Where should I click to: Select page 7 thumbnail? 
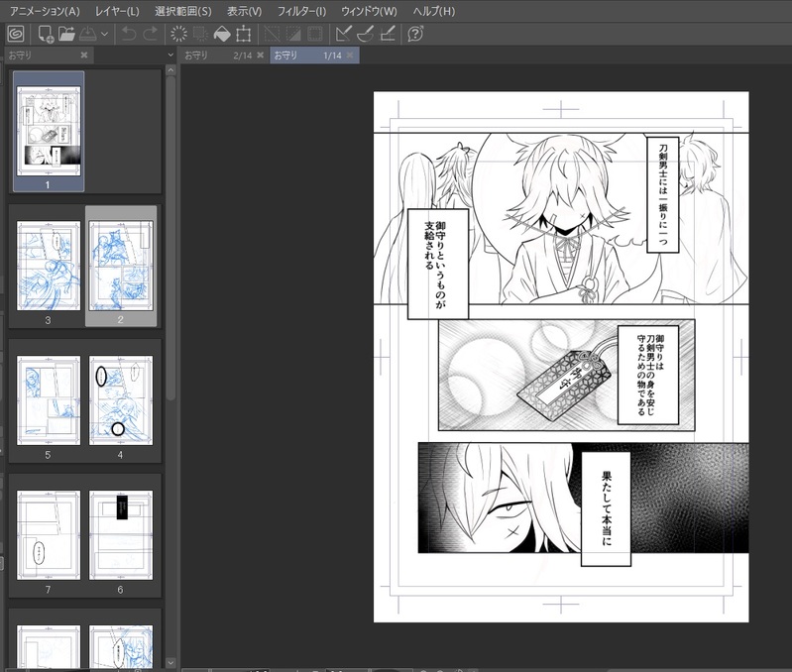pyautogui.click(x=49, y=535)
